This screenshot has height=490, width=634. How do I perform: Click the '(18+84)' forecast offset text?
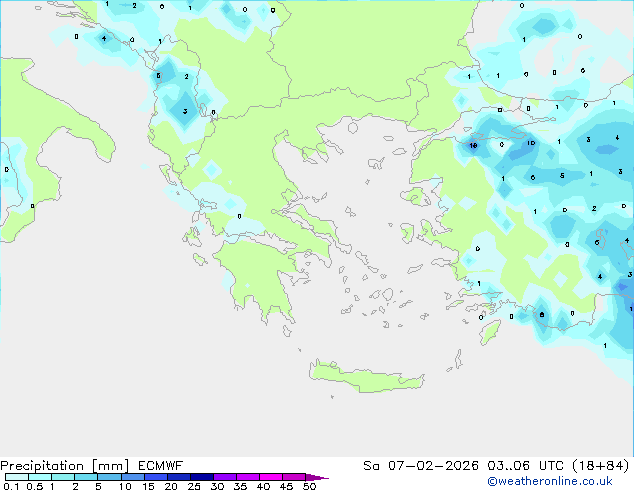point(600,466)
